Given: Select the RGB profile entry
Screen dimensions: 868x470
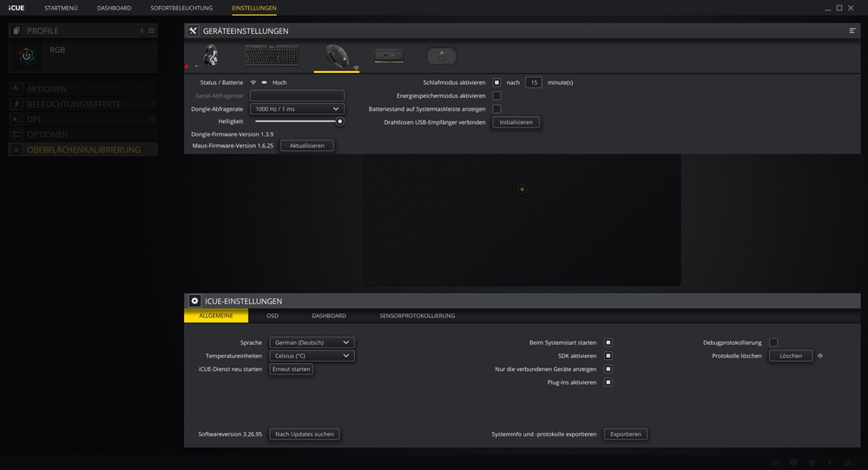Looking at the screenshot, I should tap(83, 55).
